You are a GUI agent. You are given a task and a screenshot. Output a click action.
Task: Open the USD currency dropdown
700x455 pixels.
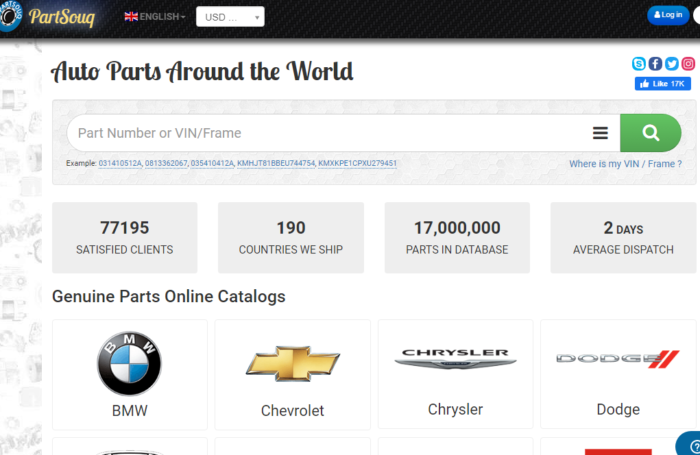coord(230,17)
